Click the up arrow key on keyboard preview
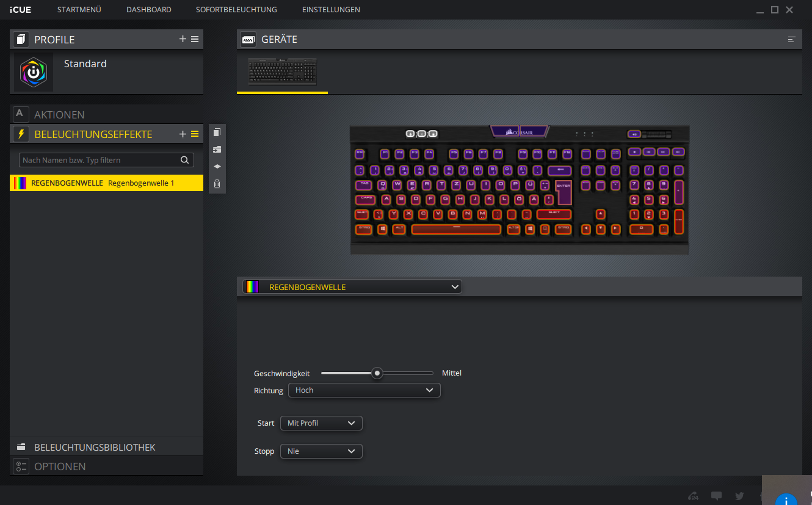812x505 pixels. 601,214
